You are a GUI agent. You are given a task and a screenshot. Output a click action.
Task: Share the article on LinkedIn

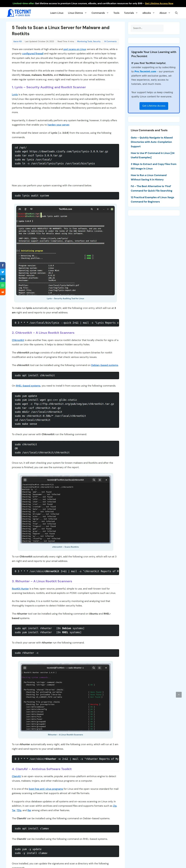pos(3,279)
